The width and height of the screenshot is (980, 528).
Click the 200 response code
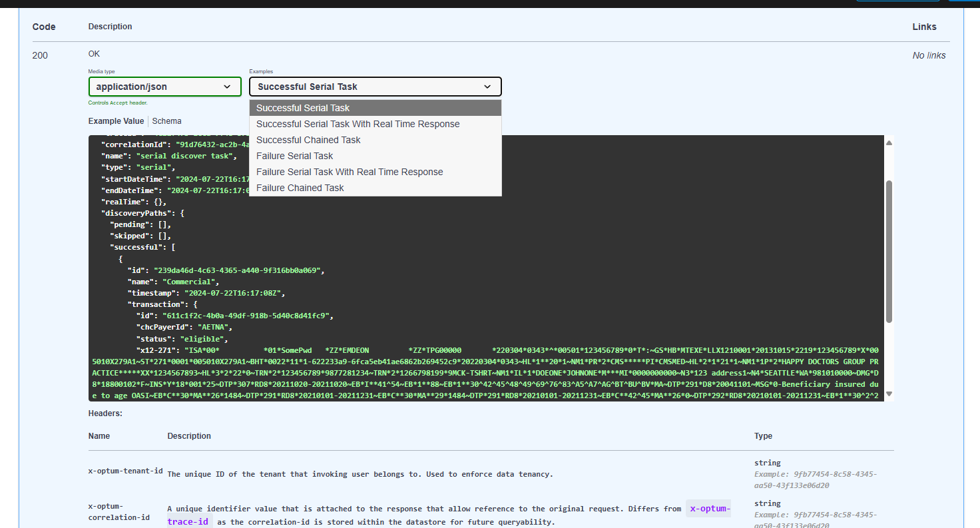(40, 55)
